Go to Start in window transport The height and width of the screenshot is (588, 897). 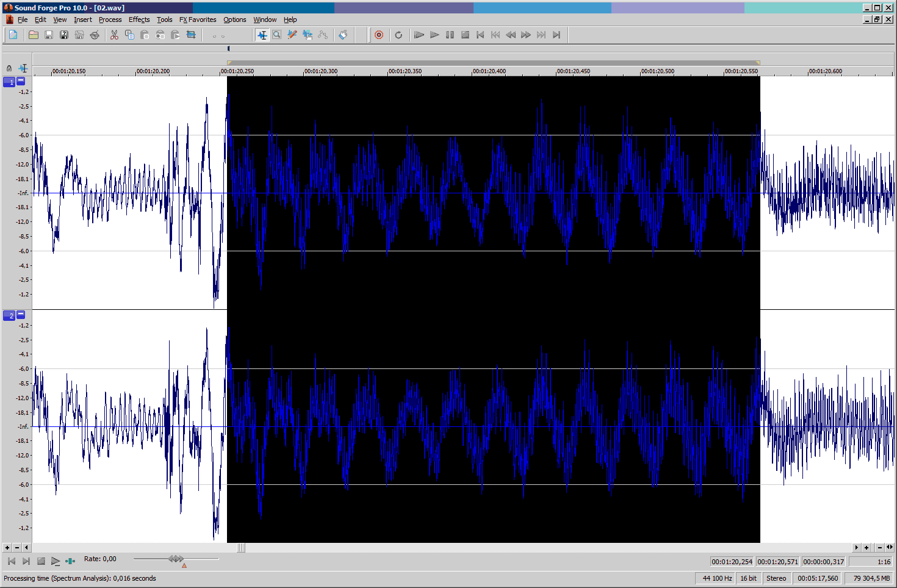pyautogui.click(x=12, y=561)
